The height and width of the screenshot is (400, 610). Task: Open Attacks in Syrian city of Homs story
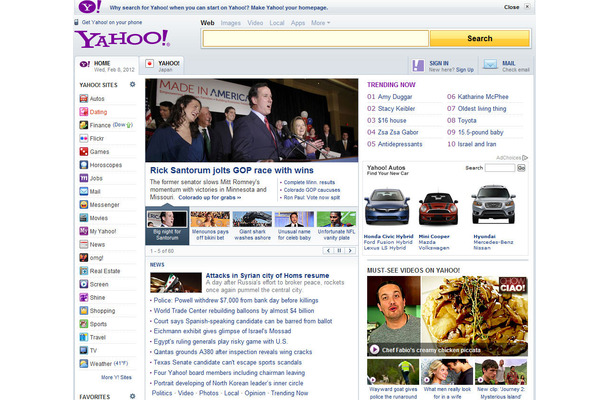pos(267,275)
